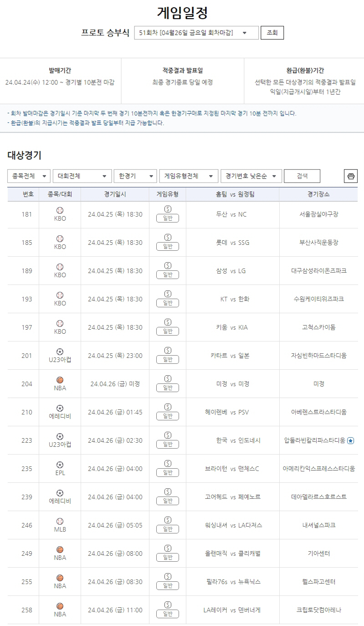Click the S badge for 브라이턴 vs 맨체스C
The height and width of the screenshot is (626, 364).
click(168, 463)
